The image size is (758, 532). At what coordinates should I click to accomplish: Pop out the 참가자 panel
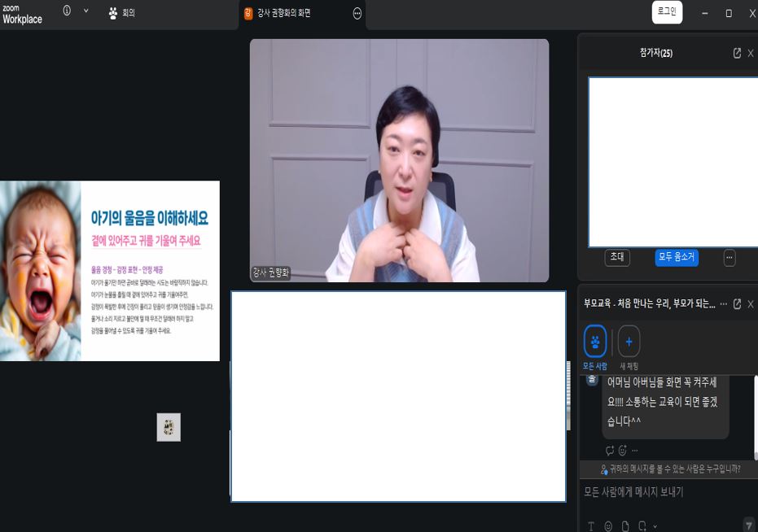point(737,53)
